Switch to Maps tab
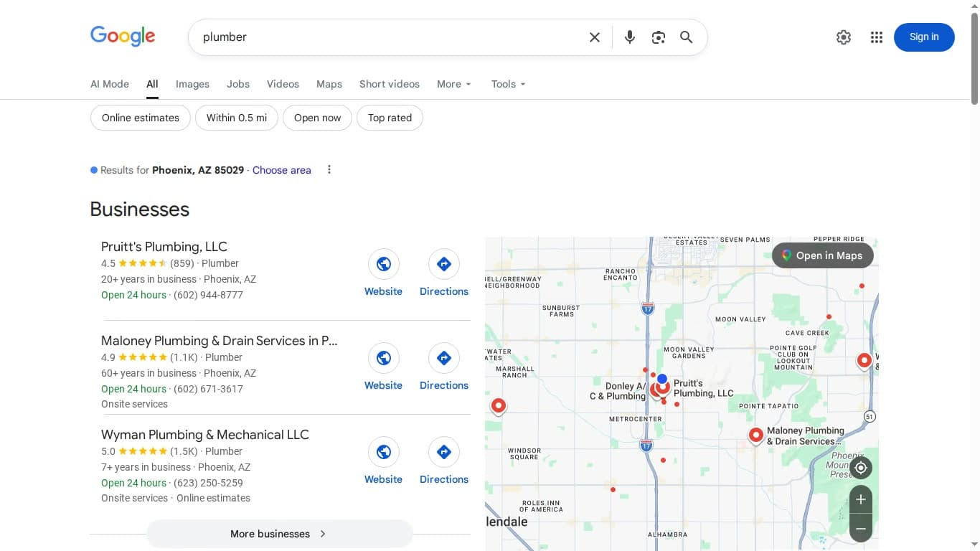The image size is (980, 551). [x=329, y=84]
